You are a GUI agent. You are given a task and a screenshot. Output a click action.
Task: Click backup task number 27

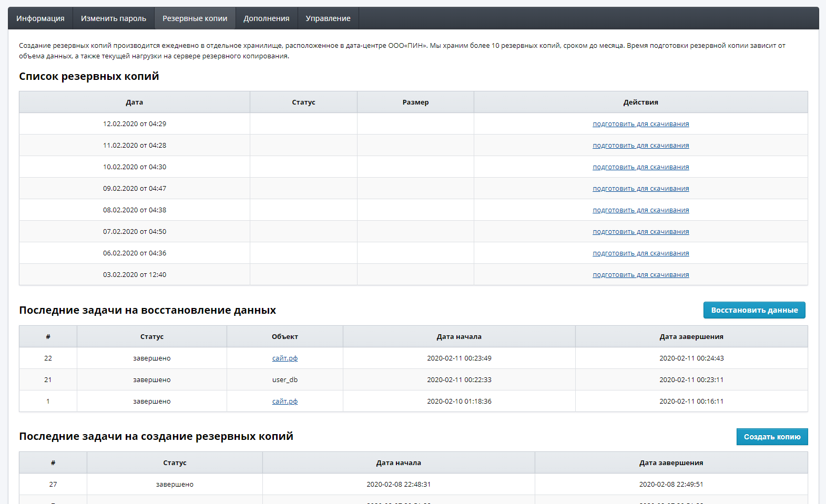(53, 485)
